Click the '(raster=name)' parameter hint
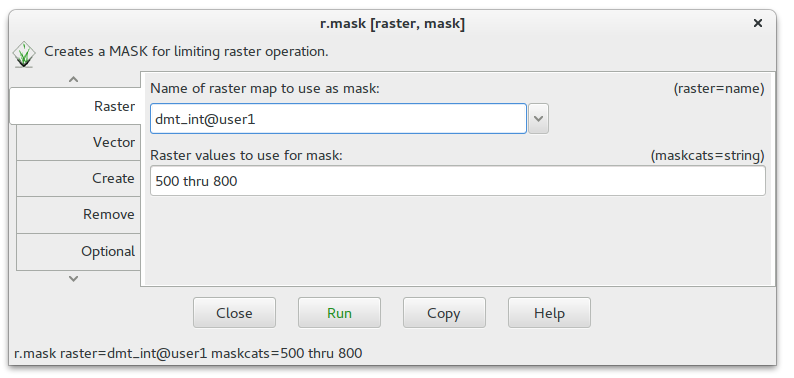 tap(719, 89)
